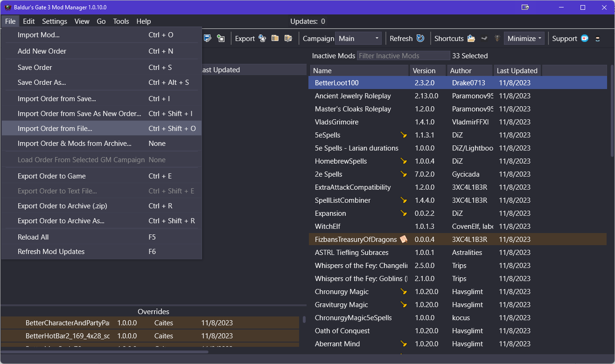Select BetterHotBar2_169_4x28 override row
The height and width of the screenshot is (364, 615).
tap(150, 336)
